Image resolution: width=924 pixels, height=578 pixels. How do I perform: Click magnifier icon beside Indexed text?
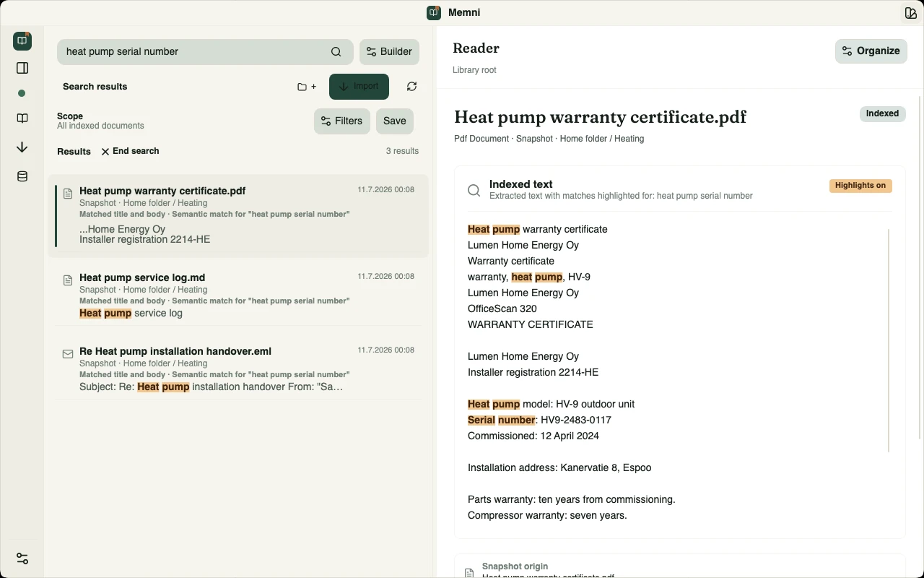(x=474, y=190)
